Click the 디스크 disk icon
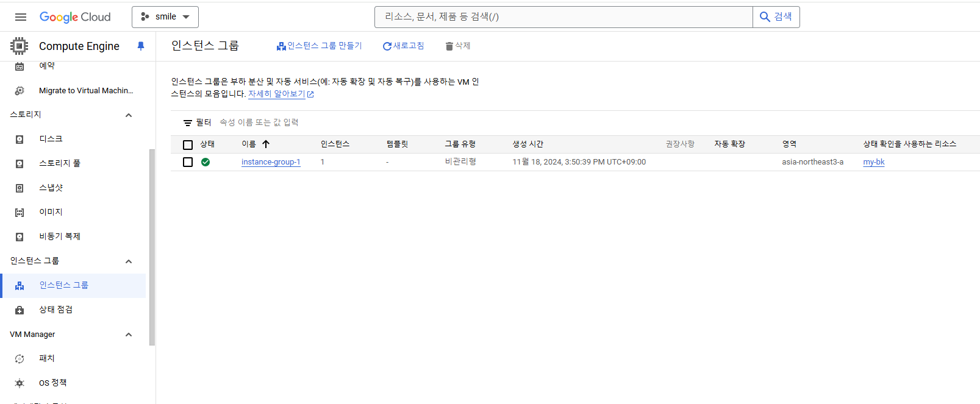Screen dimensions: 980x404 20,140
